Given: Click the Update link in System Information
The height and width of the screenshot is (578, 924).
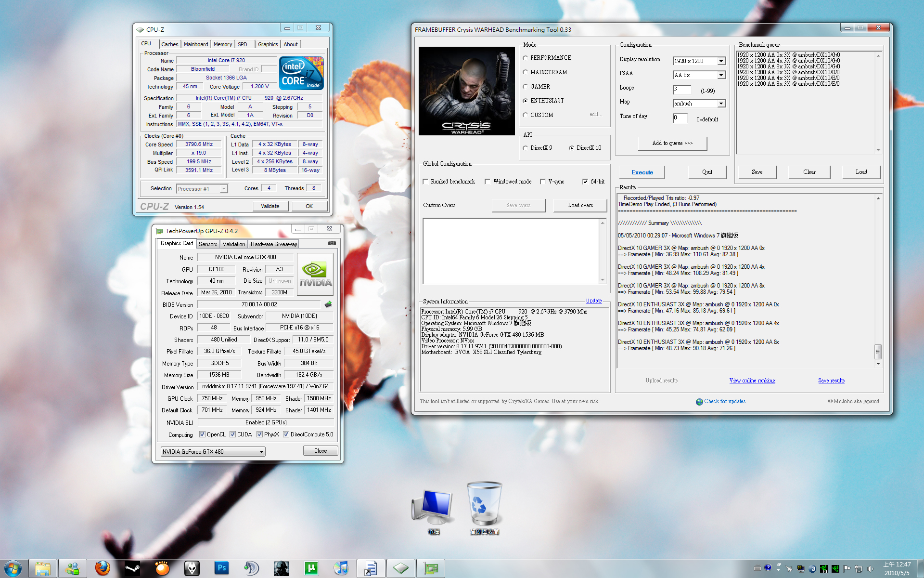Looking at the screenshot, I should 593,301.
